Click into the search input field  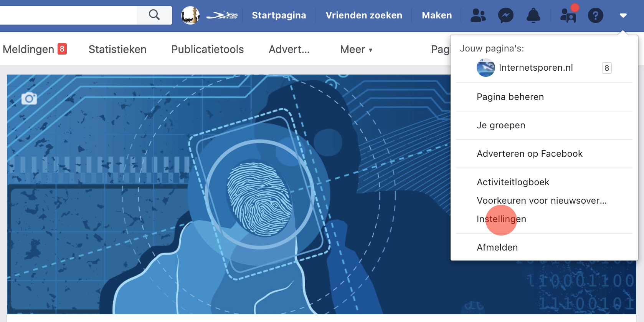[x=65, y=15]
